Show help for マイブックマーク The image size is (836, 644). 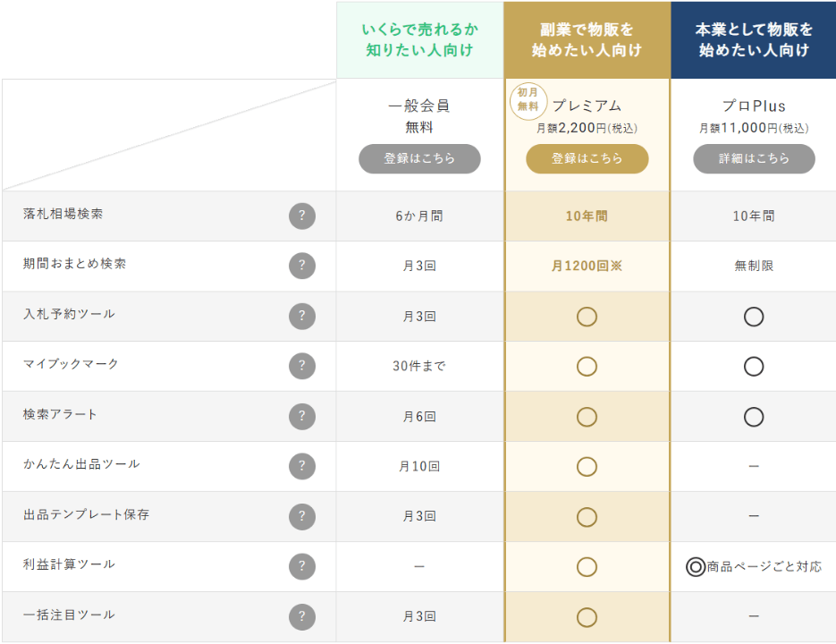(x=302, y=366)
